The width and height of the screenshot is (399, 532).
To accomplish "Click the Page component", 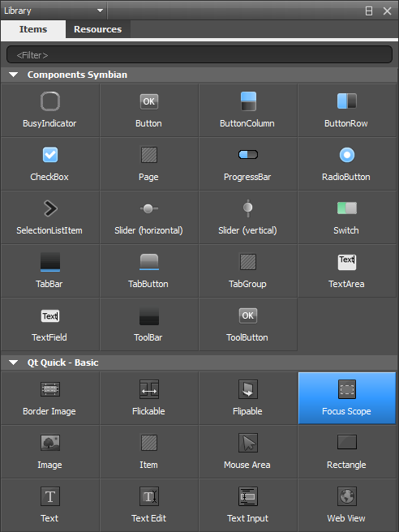I will point(149,164).
